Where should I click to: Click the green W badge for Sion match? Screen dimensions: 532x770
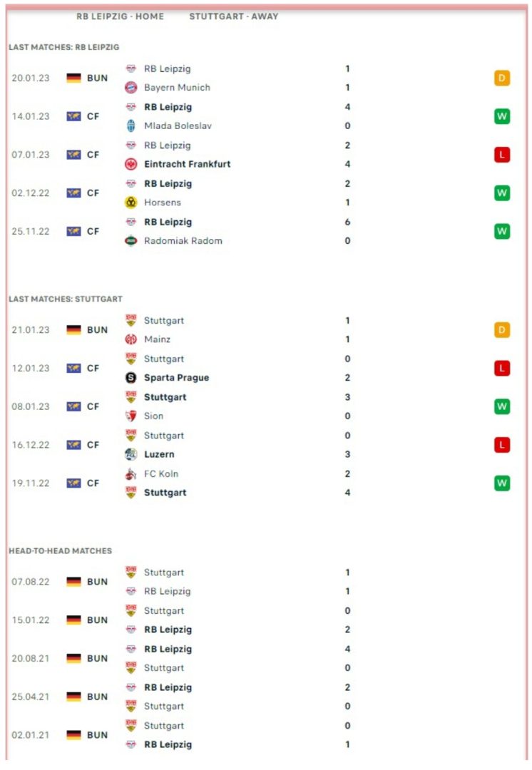[502, 406]
